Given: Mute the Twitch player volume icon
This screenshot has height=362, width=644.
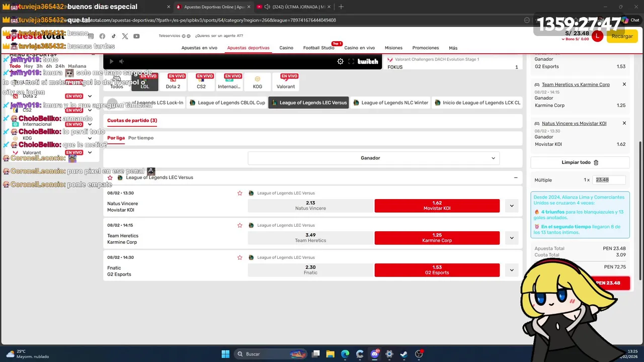Looking at the screenshot, I should tap(121, 61).
